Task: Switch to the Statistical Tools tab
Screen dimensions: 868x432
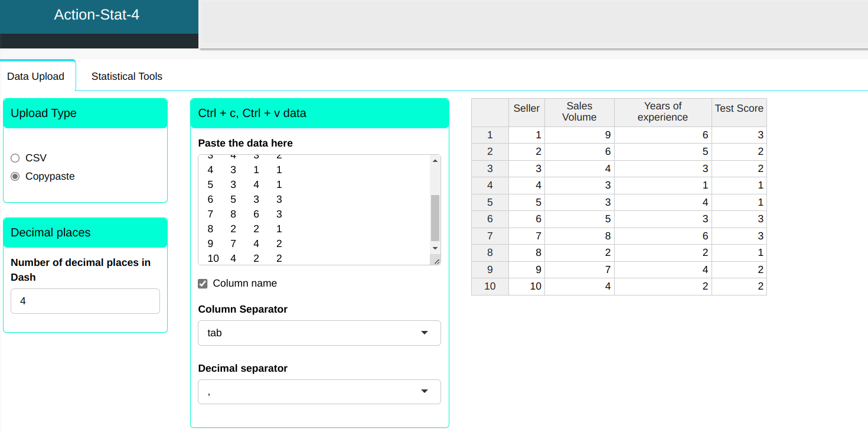Action: pyautogui.click(x=126, y=76)
